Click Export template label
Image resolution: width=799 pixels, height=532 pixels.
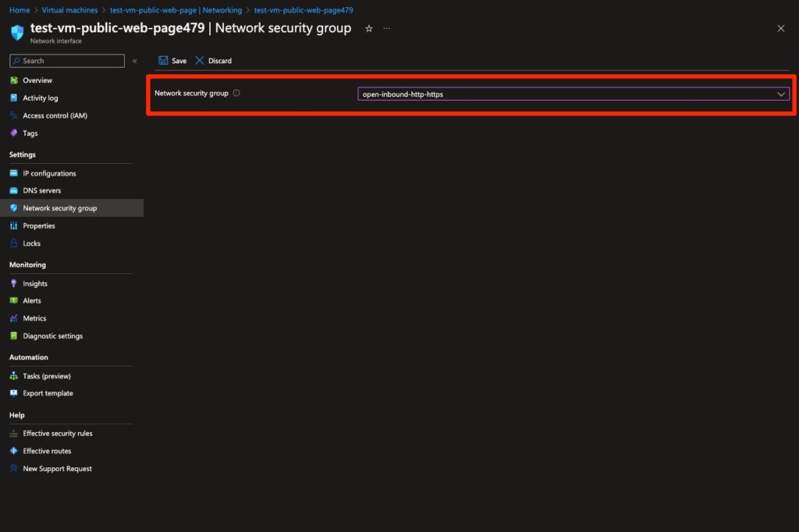[x=48, y=393]
